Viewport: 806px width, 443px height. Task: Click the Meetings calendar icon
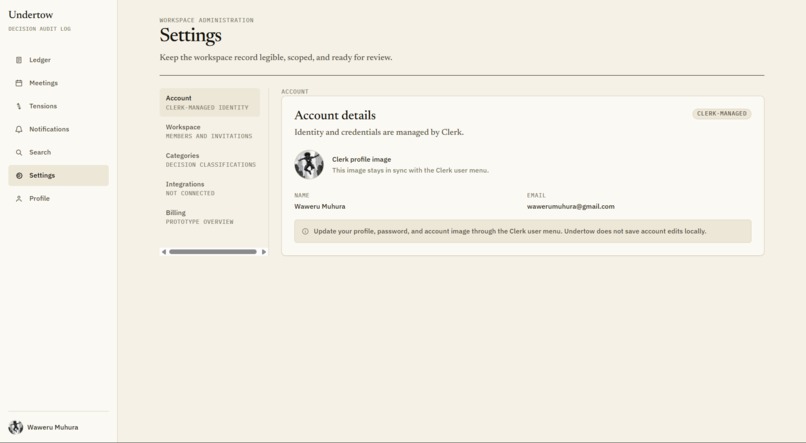click(19, 83)
